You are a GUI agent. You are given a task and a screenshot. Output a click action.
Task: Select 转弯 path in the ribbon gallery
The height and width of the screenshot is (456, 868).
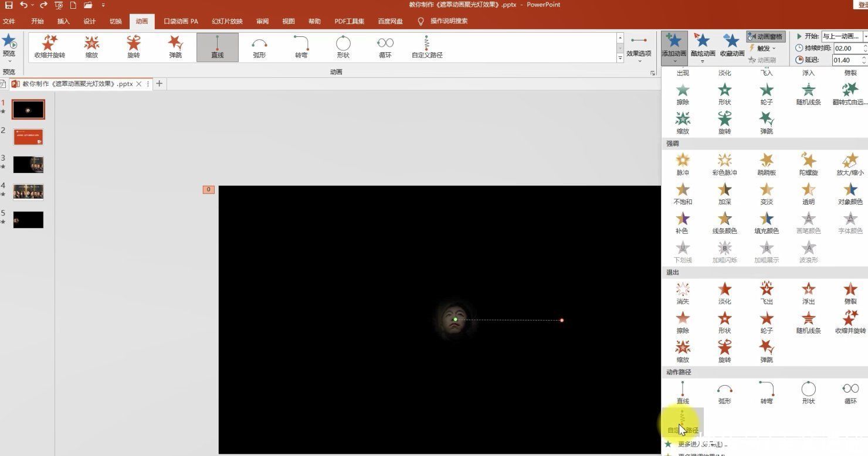(x=301, y=47)
